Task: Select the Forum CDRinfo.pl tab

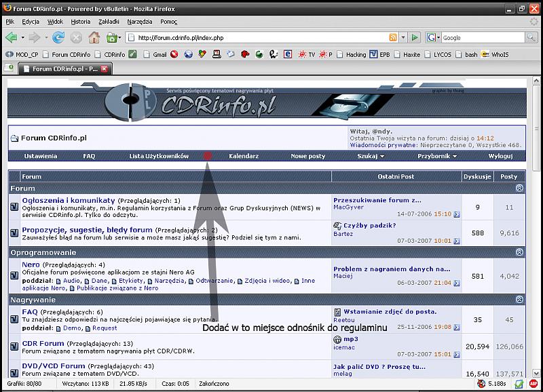Action: [x=64, y=69]
